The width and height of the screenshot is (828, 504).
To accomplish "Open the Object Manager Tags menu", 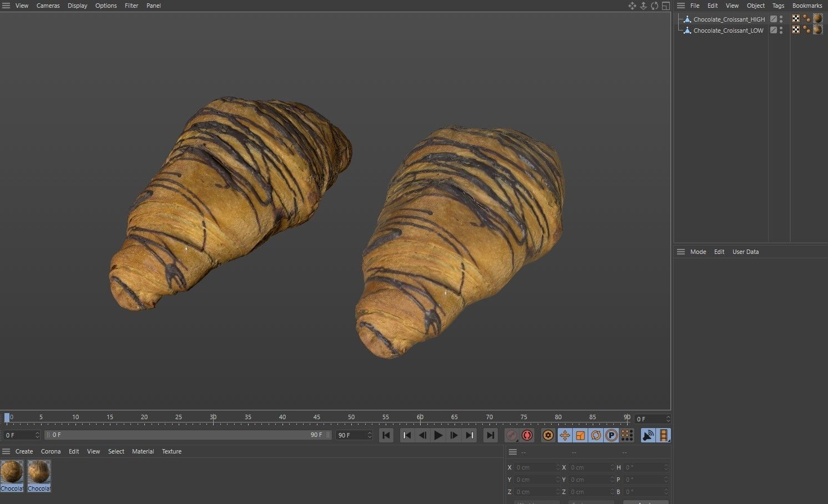I will pyautogui.click(x=779, y=6).
